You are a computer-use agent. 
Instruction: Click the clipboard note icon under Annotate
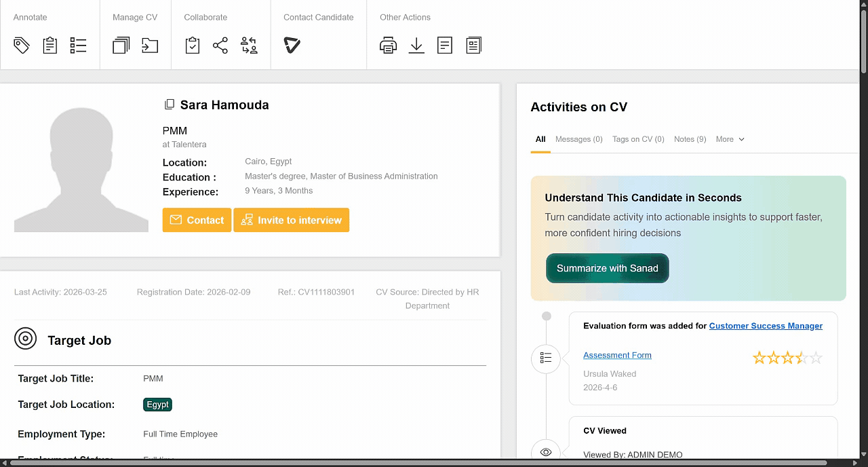(50, 45)
